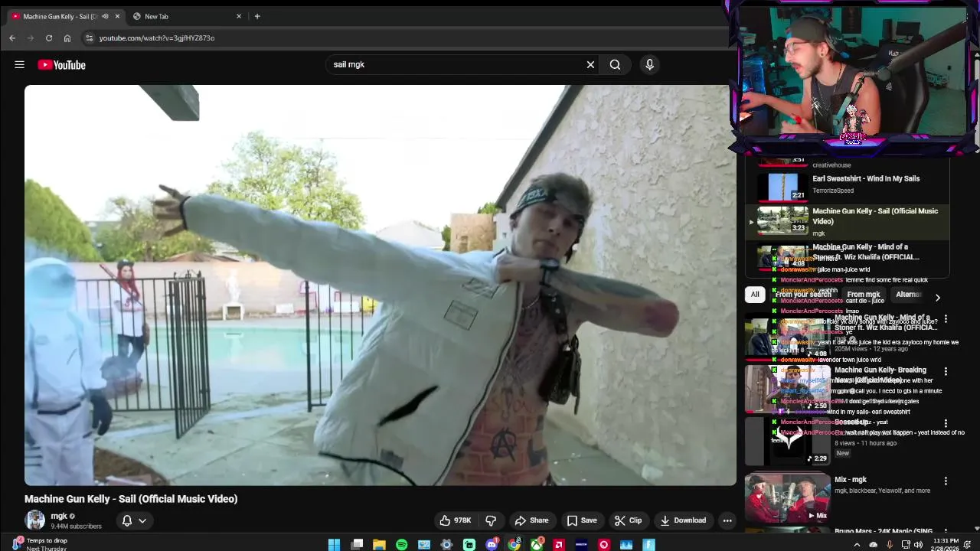Download the video

(683, 520)
